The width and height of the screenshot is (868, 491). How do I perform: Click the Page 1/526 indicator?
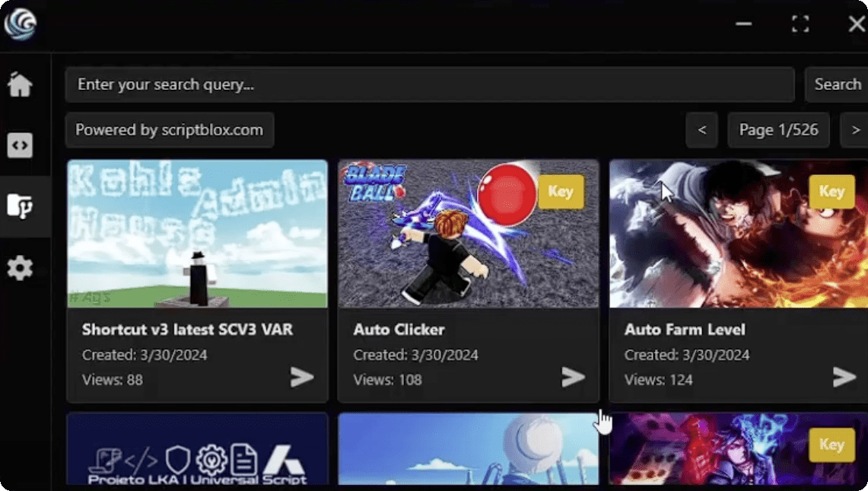(x=778, y=130)
